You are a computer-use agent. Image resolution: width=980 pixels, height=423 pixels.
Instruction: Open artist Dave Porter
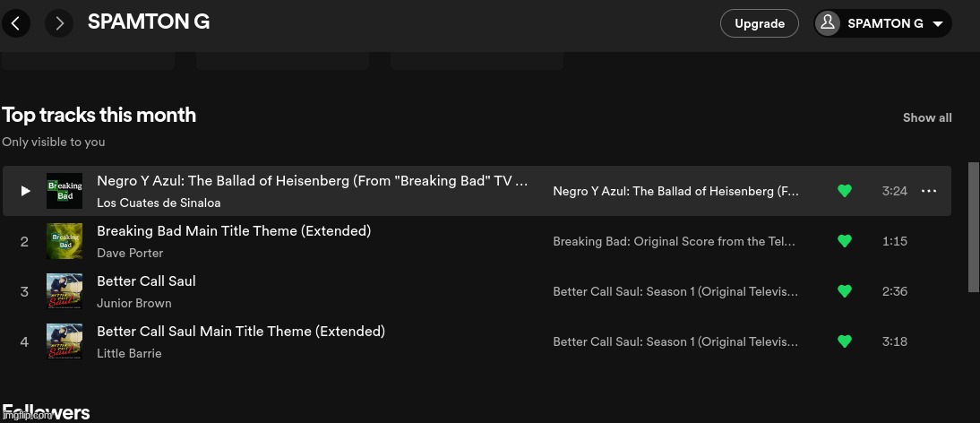point(130,253)
